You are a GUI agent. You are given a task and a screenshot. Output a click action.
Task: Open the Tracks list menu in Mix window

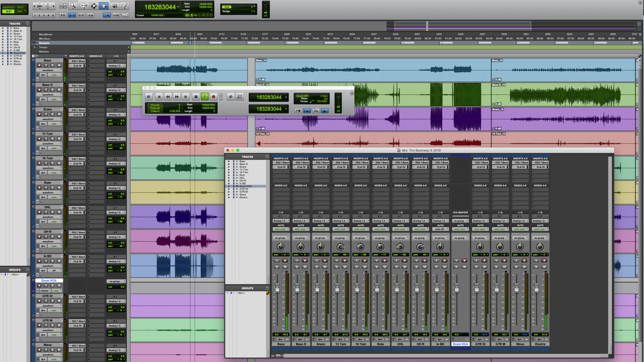267,157
